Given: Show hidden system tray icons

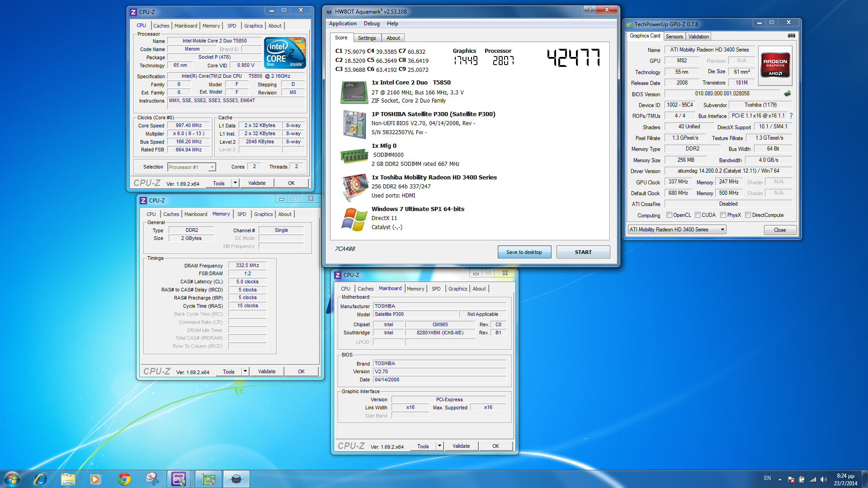Looking at the screenshot, I should click(780, 479).
